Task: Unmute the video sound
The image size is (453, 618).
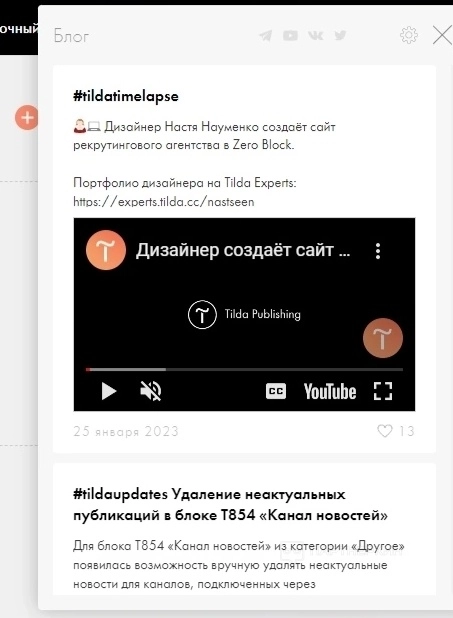Action: pyautogui.click(x=151, y=391)
